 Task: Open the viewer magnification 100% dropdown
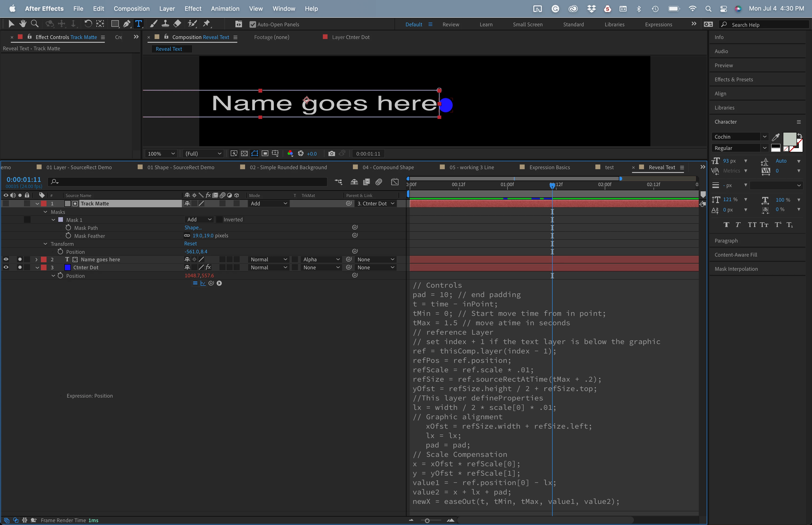click(x=161, y=154)
